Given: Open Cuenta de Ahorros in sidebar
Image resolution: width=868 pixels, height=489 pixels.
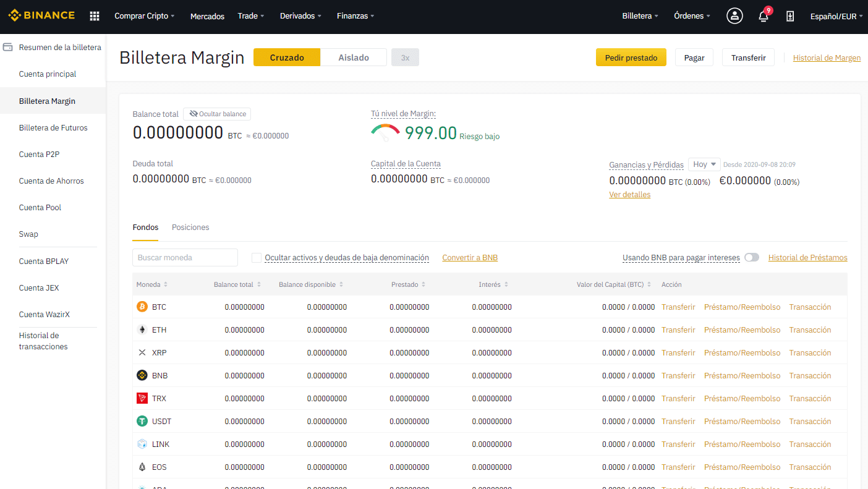Looking at the screenshot, I should tap(51, 181).
